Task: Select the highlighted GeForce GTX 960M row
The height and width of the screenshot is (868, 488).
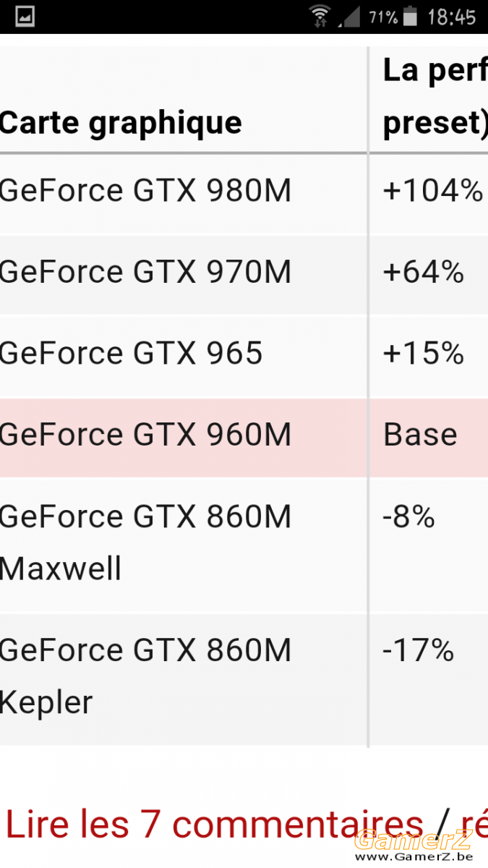Action: coord(244,436)
